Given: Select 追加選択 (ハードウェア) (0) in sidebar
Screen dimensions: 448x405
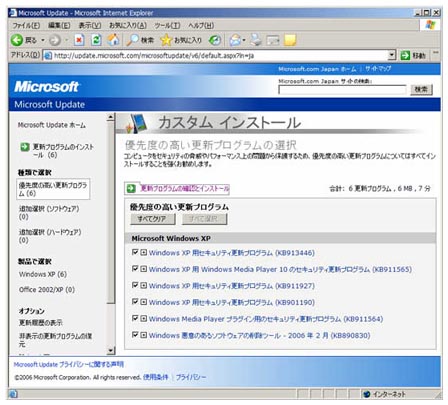Looking at the screenshot, I should pyautogui.click(x=50, y=236).
